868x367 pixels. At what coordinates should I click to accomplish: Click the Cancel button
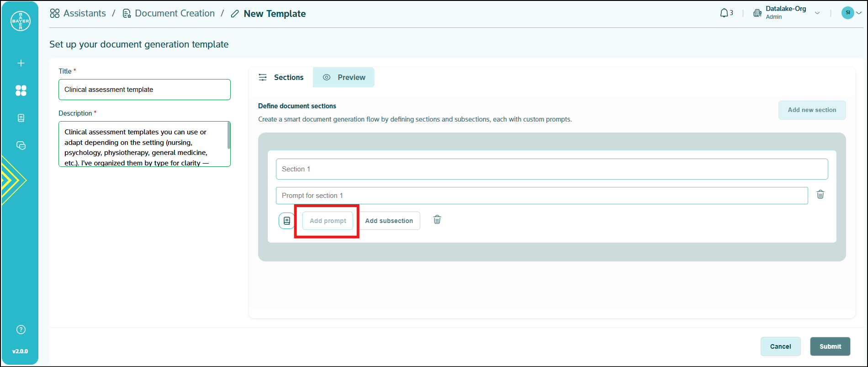click(x=780, y=346)
